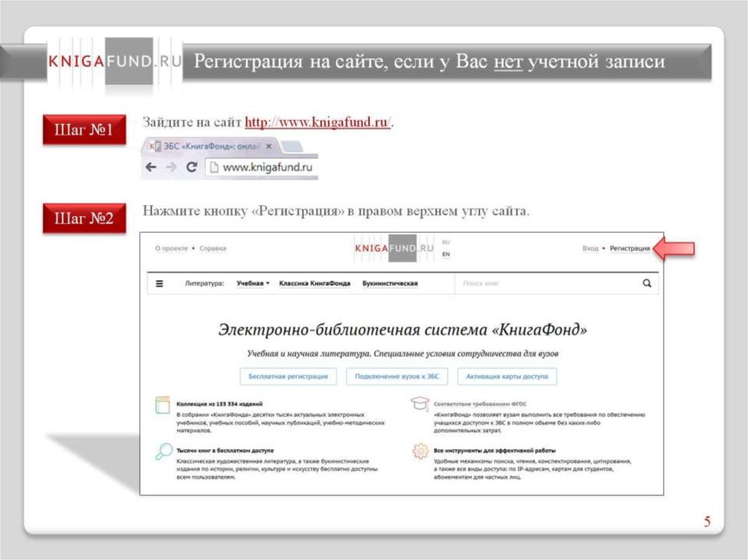Expand the Учебная dropdown
Screen dimensions: 748x560
253,283
